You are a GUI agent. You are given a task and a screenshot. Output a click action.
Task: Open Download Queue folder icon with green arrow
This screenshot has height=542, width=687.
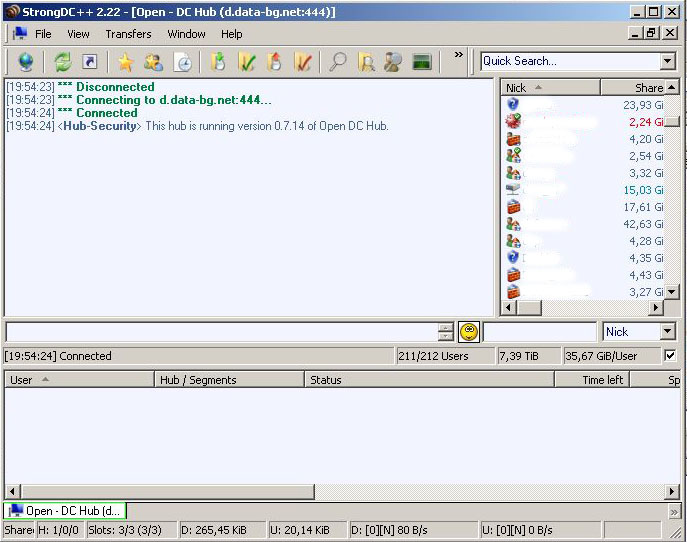coord(218,61)
